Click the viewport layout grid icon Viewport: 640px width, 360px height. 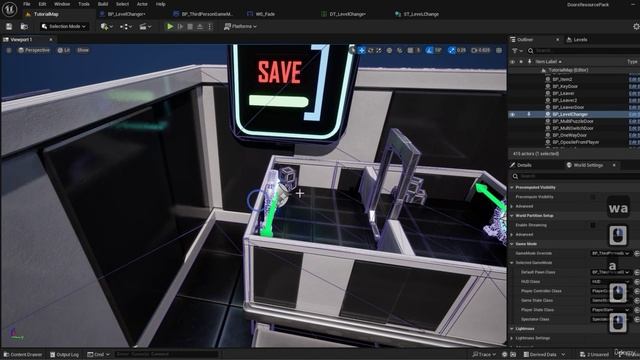[x=499, y=50]
